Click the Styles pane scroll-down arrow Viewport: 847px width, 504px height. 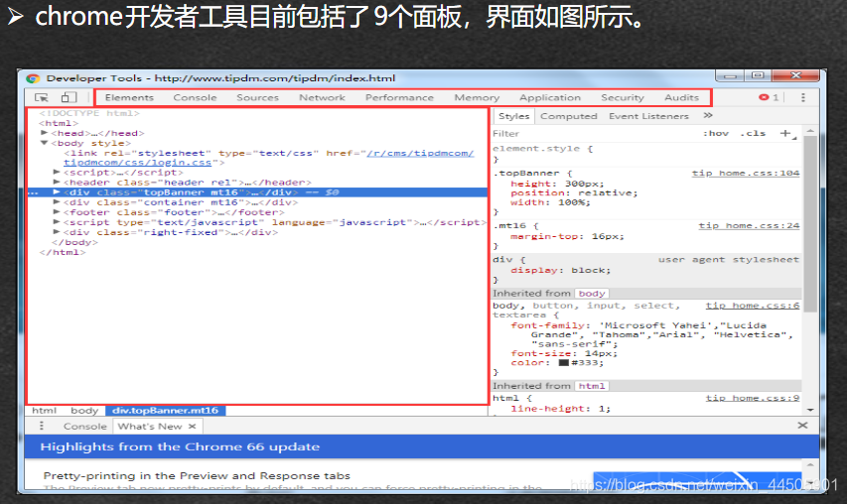click(809, 410)
